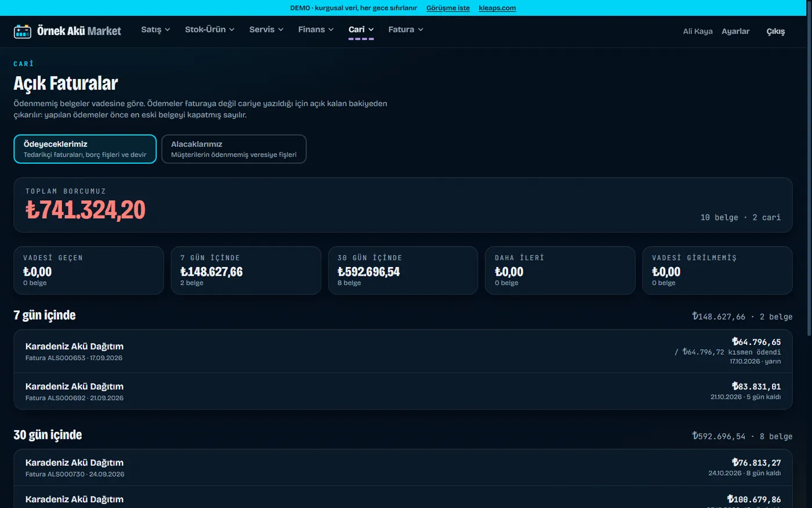Expand the Finans navigation menu
812x508 pixels.
point(316,30)
